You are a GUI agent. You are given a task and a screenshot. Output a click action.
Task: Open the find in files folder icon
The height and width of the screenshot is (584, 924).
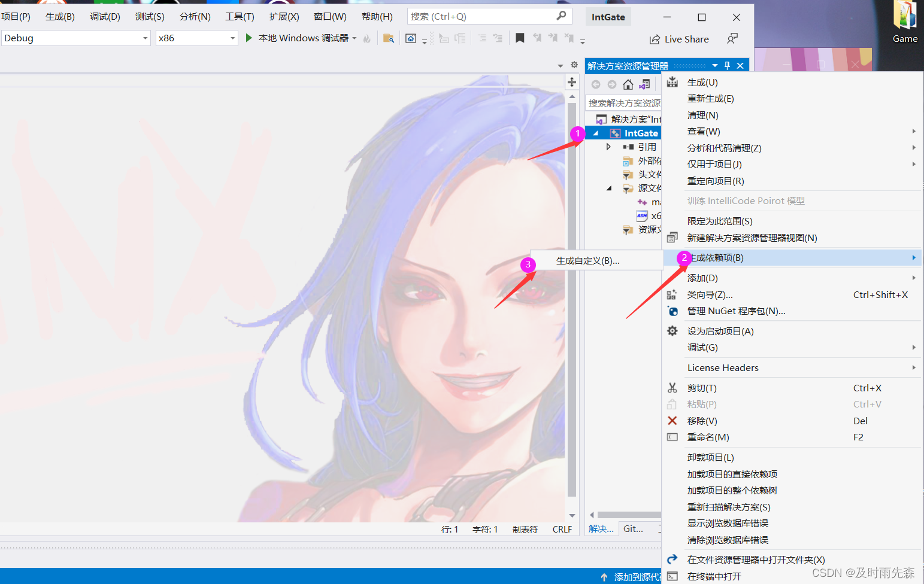coord(389,38)
